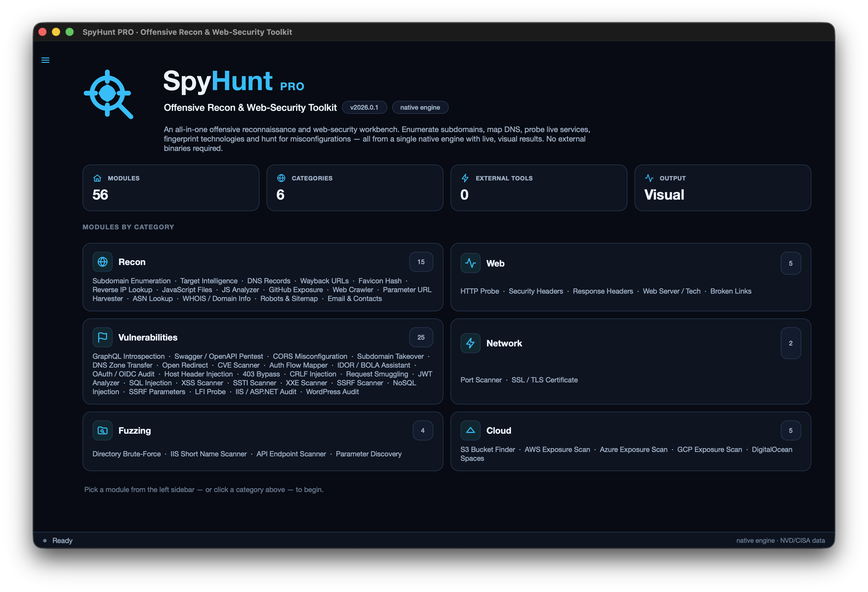The width and height of the screenshot is (868, 592).
Task: Click the CORS Misconfiguration module text
Action: pyautogui.click(x=310, y=356)
